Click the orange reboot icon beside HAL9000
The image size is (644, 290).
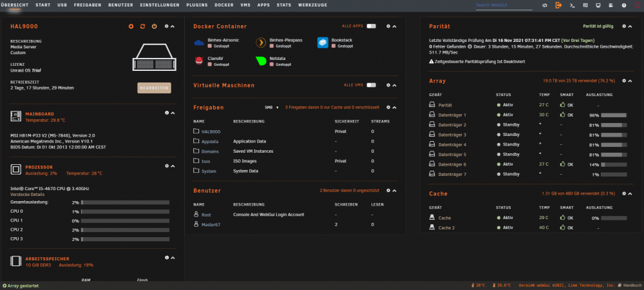[x=142, y=26]
